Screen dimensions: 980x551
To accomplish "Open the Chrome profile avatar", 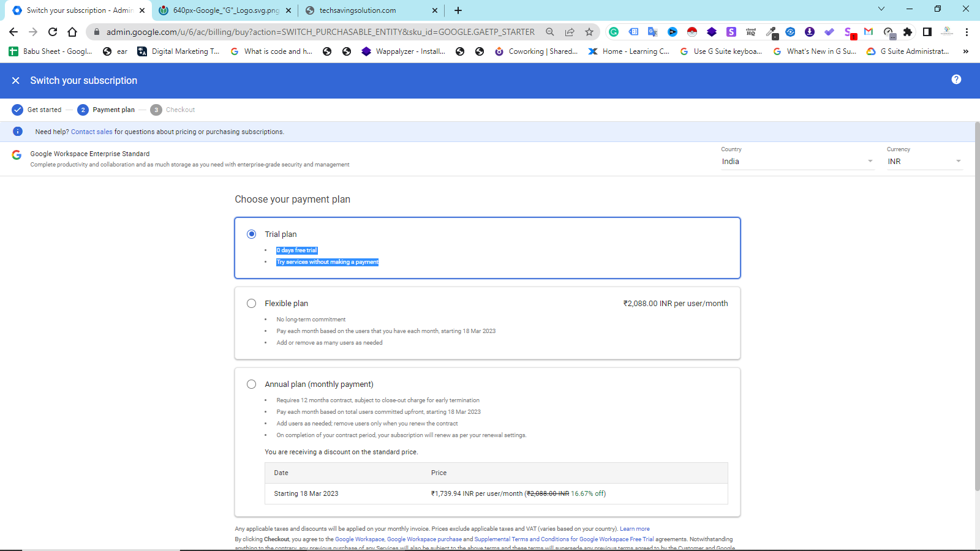I will pyautogui.click(x=947, y=32).
